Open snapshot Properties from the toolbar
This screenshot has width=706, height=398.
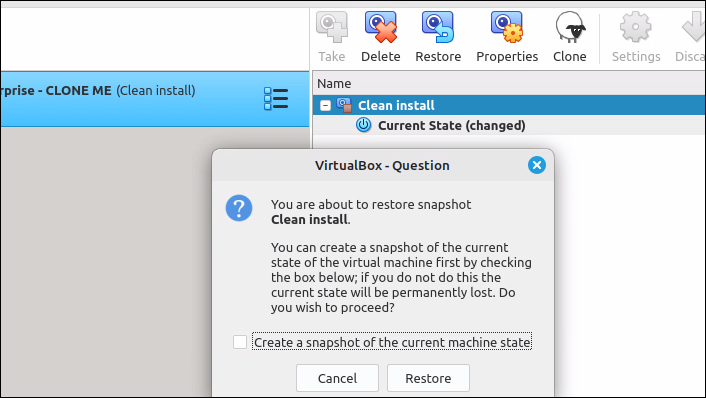507,27
